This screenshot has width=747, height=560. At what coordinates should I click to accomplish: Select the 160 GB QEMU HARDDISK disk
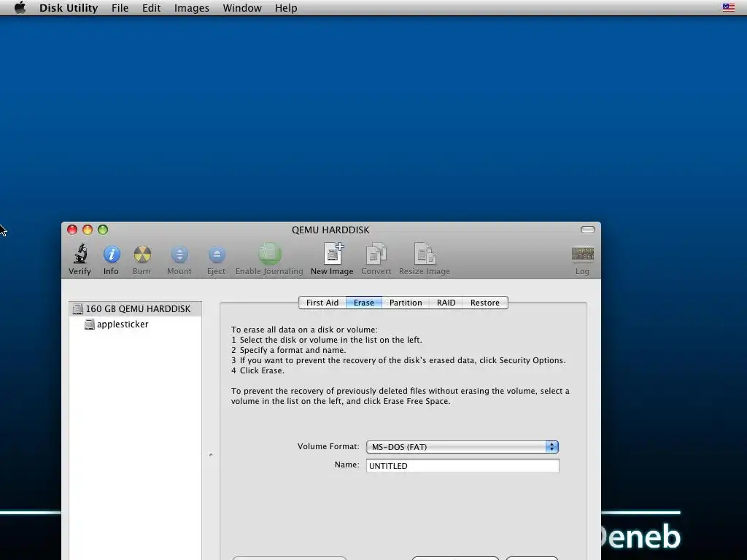click(135, 308)
